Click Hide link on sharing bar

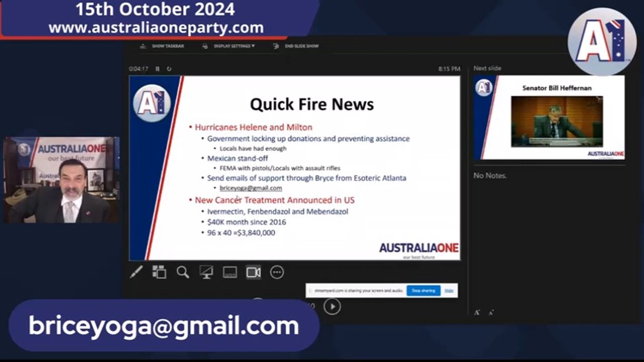(449, 291)
